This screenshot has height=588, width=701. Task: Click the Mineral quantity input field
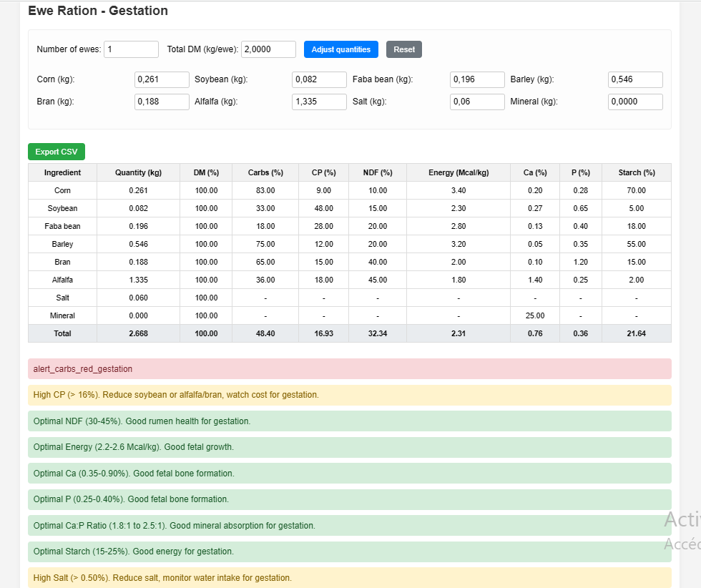[635, 102]
